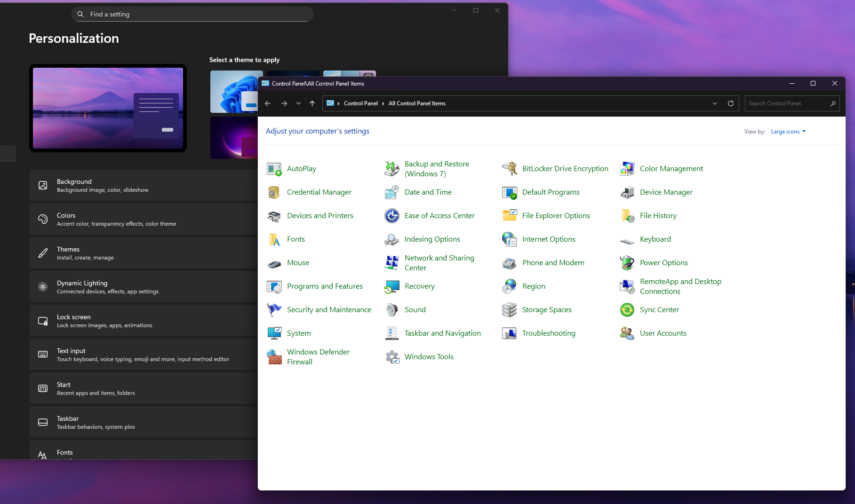This screenshot has width=855, height=504.
Task: Open Text input settings in Personalization
Action: click(x=144, y=354)
